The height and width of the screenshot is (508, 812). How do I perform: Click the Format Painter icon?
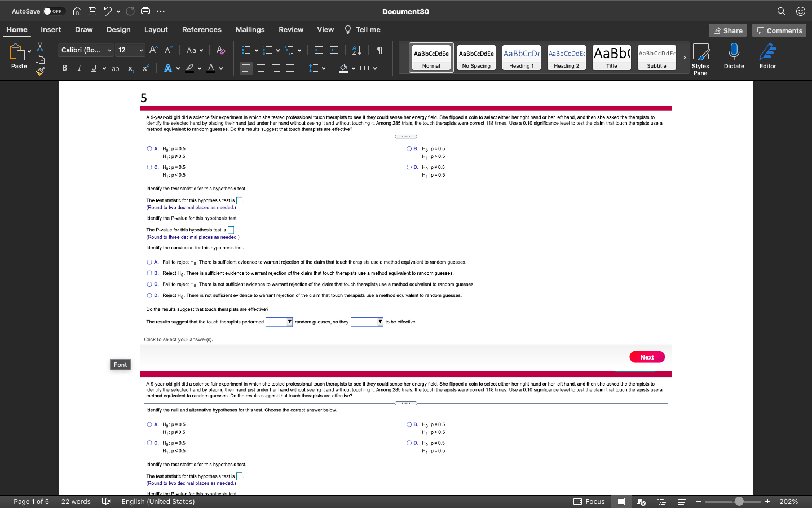[39, 71]
